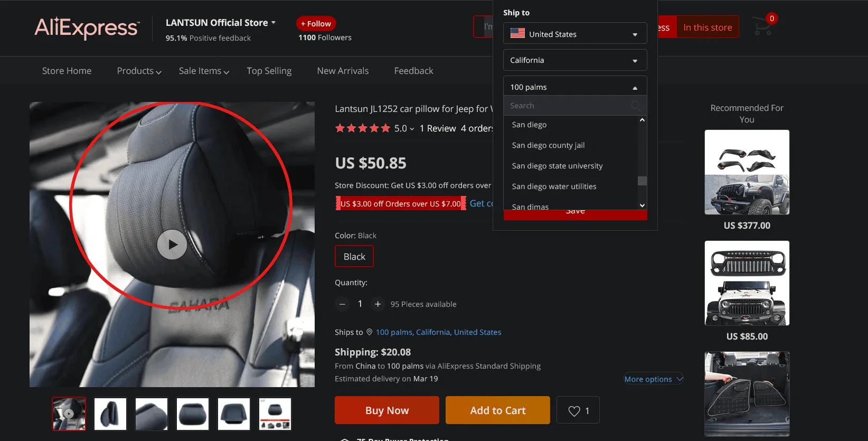Click the main product image
The height and width of the screenshot is (441, 868).
172,245
